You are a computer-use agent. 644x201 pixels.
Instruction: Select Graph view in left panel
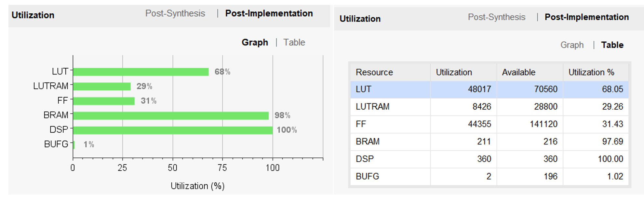click(x=255, y=42)
